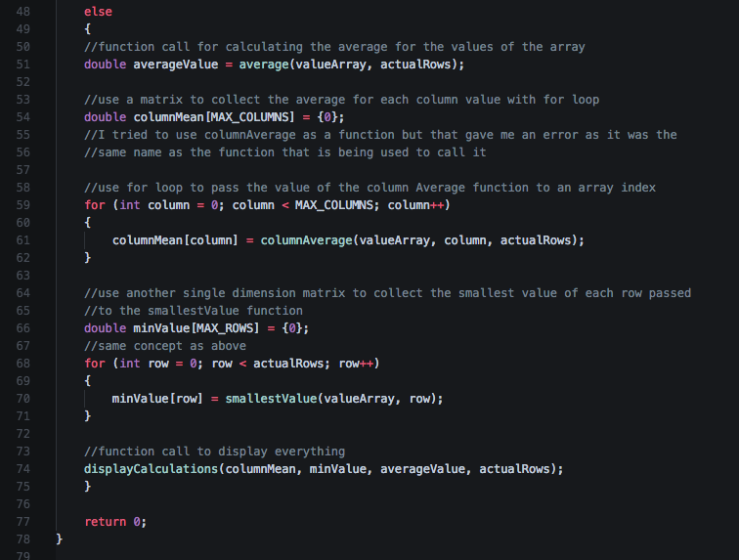The height and width of the screenshot is (560, 739).
Task: Click 'MAX_ROWS' in minValue declaration
Action: click(225, 328)
